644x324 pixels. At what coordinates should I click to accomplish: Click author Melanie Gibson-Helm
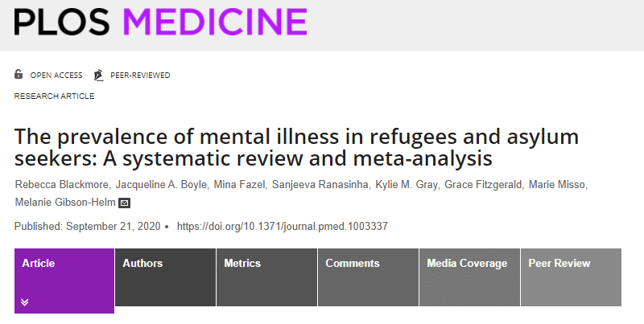pos(65,203)
